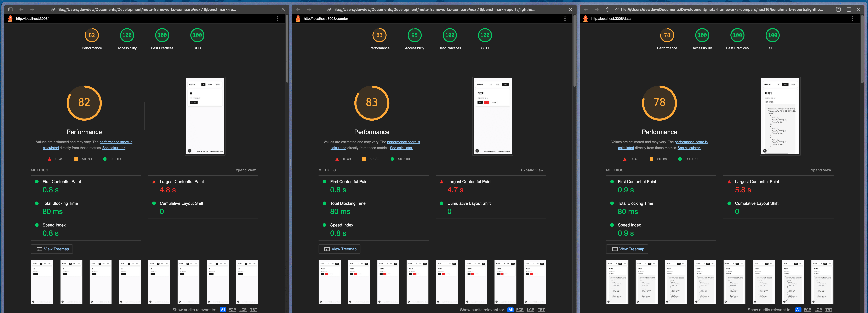Select FCP audit filter in the data report
This screenshot has height=313, width=868.
click(x=807, y=310)
